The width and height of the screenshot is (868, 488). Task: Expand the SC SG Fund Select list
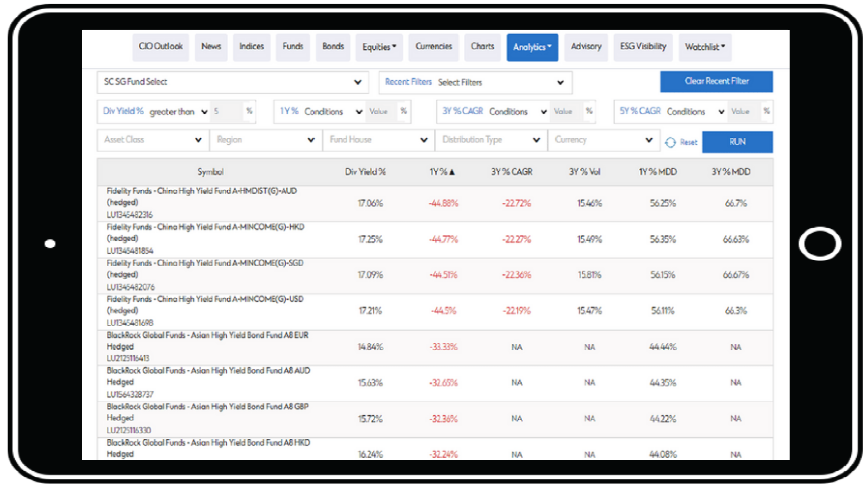click(233, 82)
